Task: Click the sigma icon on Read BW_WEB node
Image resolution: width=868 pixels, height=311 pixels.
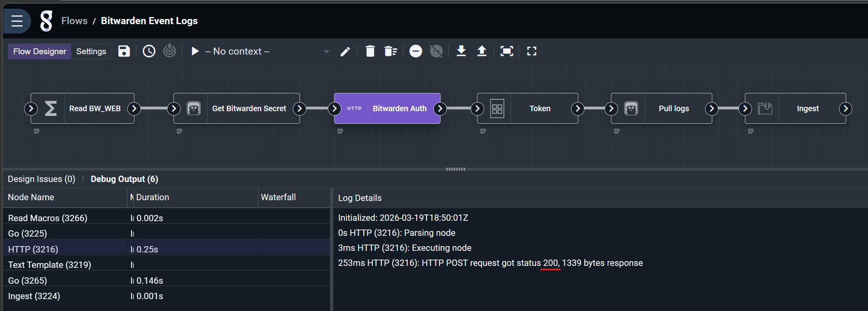Action: (51, 108)
